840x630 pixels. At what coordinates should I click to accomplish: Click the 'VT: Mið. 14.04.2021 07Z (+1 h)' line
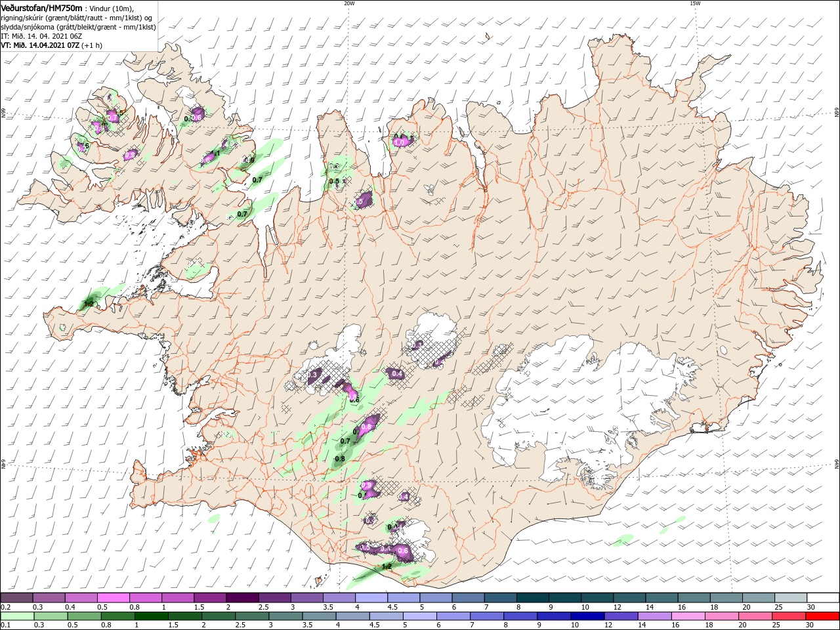(51, 45)
